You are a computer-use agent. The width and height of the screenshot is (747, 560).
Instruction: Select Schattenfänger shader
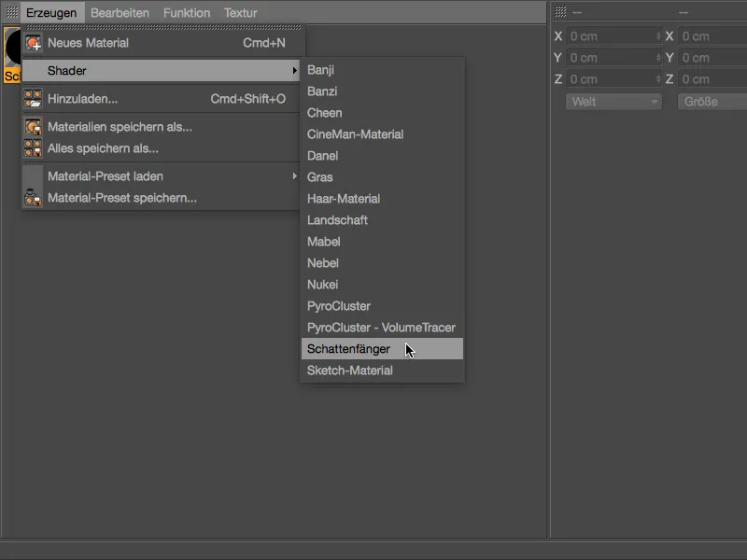click(382, 349)
